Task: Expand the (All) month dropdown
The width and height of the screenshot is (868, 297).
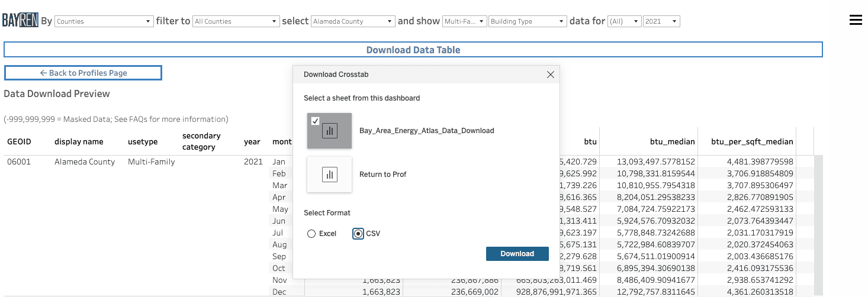Action: click(x=624, y=21)
